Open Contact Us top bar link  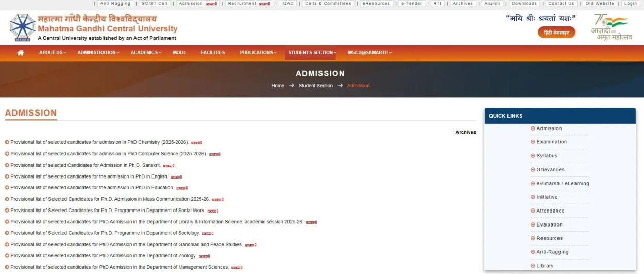tap(561, 4)
